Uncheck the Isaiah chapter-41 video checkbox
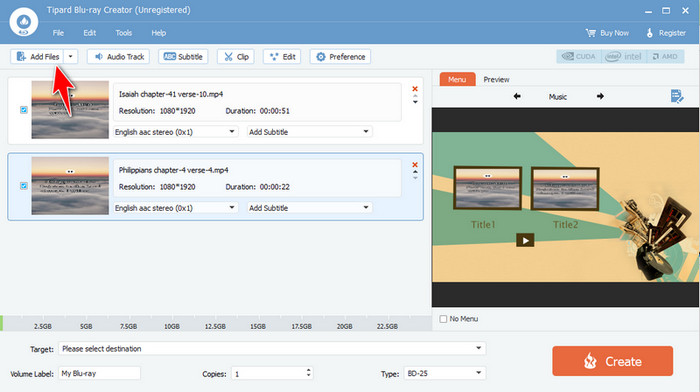 pyautogui.click(x=24, y=110)
